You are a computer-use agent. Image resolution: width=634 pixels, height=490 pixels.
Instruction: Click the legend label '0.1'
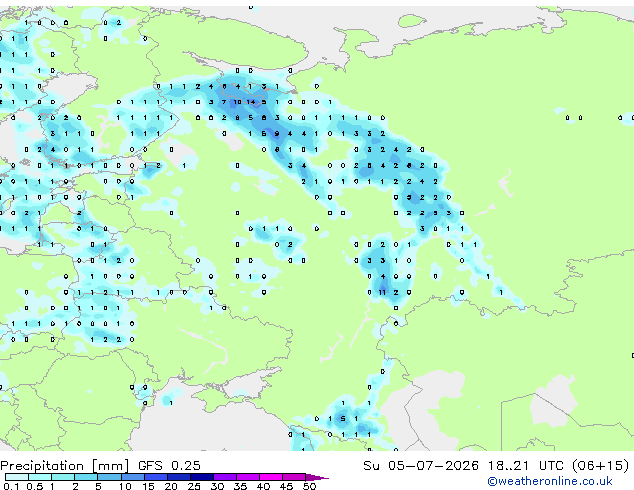click(x=11, y=486)
